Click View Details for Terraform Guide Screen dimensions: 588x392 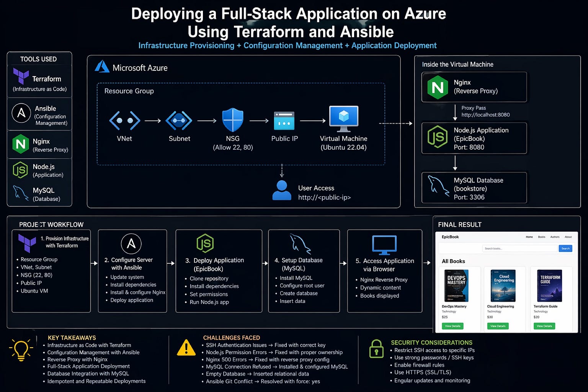click(544, 326)
